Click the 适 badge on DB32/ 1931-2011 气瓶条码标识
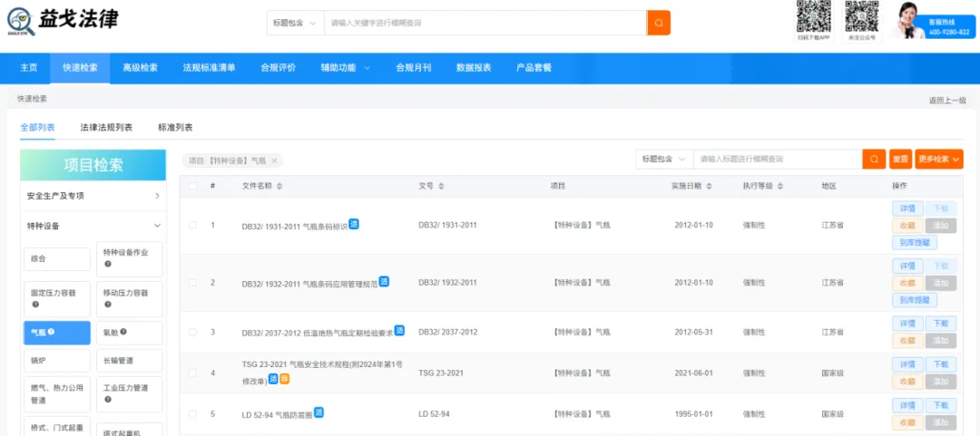This screenshot has width=980, height=436. coord(354,224)
